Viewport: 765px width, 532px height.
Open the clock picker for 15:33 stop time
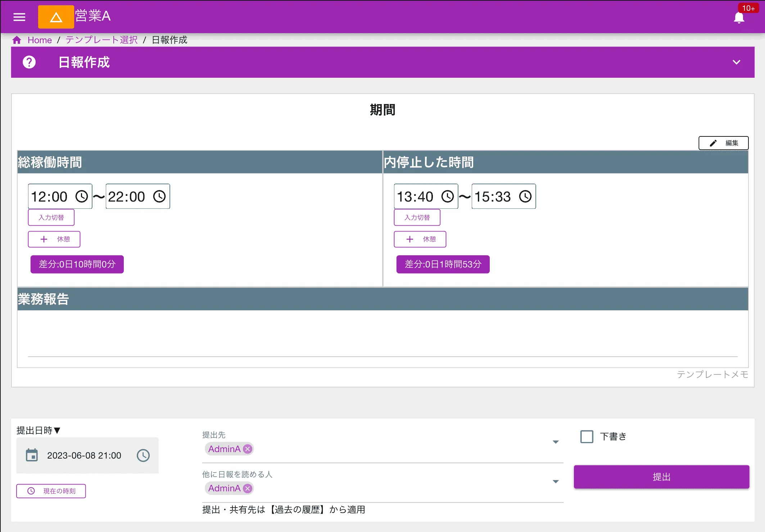(x=526, y=196)
